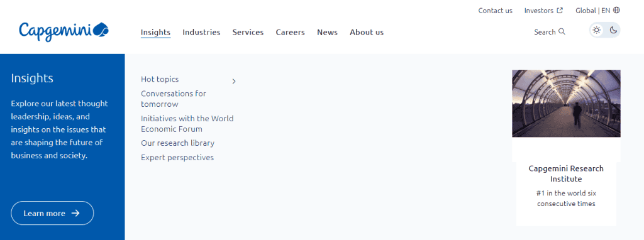Viewport: 644px width, 240px height.
Task: Open the Investors external link
Action: (x=543, y=11)
